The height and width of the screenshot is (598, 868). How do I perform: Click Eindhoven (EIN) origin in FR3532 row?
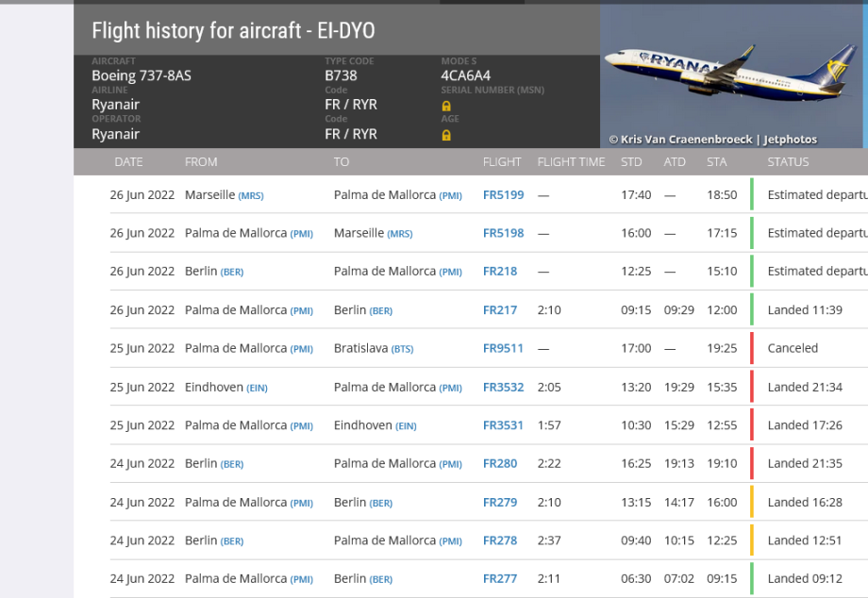[225, 387]
